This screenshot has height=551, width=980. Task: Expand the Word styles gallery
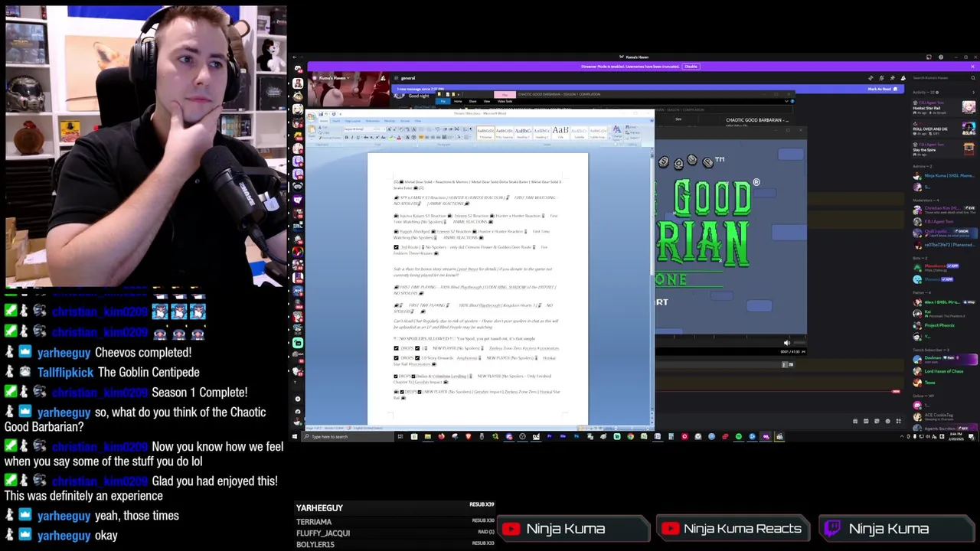tap(609, 138)
